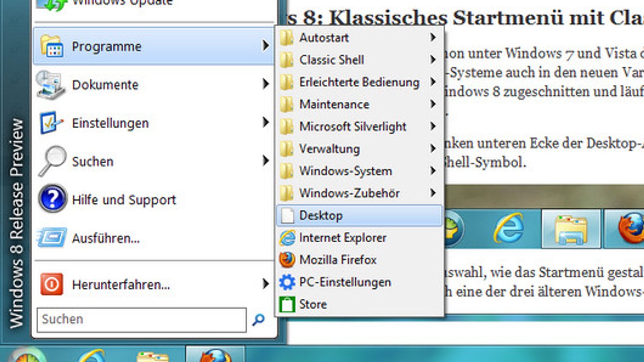Image resolution: width=644 pixels, height=362 pixels.
Task: Expand the Classic Shell submenu arrow
Action: point(433,59)
